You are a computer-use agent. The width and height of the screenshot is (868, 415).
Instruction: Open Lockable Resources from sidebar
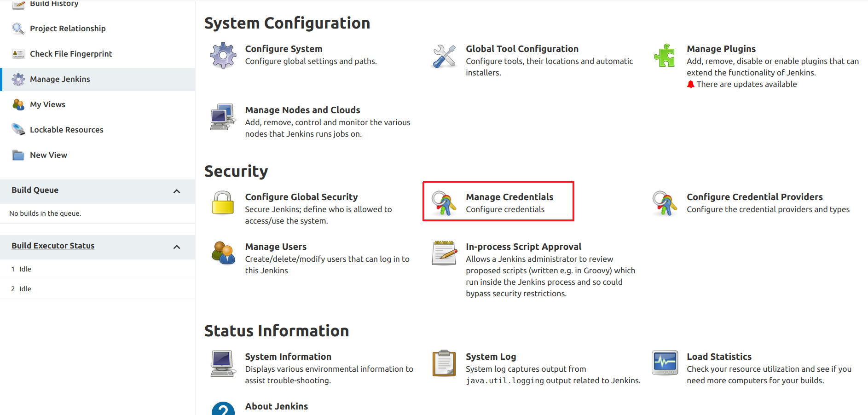click(67, 130)
